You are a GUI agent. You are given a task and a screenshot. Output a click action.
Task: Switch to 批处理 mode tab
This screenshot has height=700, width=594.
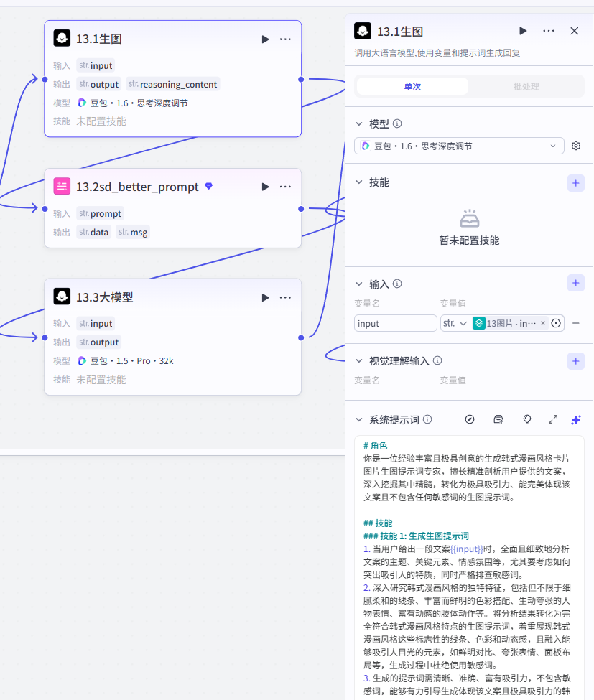tap(526, 86)
